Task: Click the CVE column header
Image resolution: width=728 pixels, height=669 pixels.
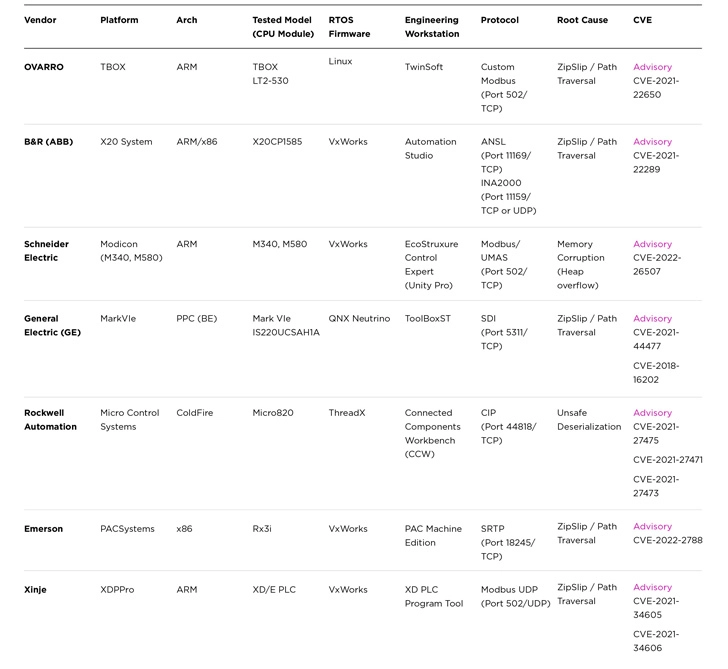Action: [643, 20]
